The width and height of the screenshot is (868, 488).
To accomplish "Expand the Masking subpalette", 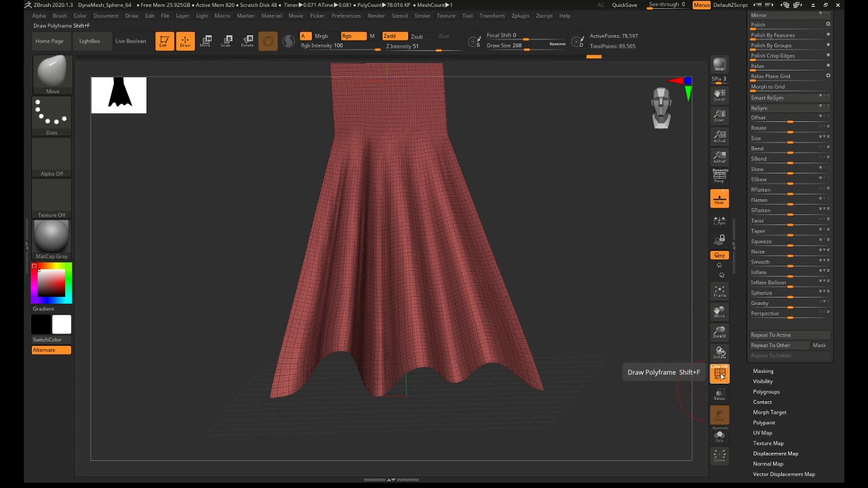I will (763, 371).
